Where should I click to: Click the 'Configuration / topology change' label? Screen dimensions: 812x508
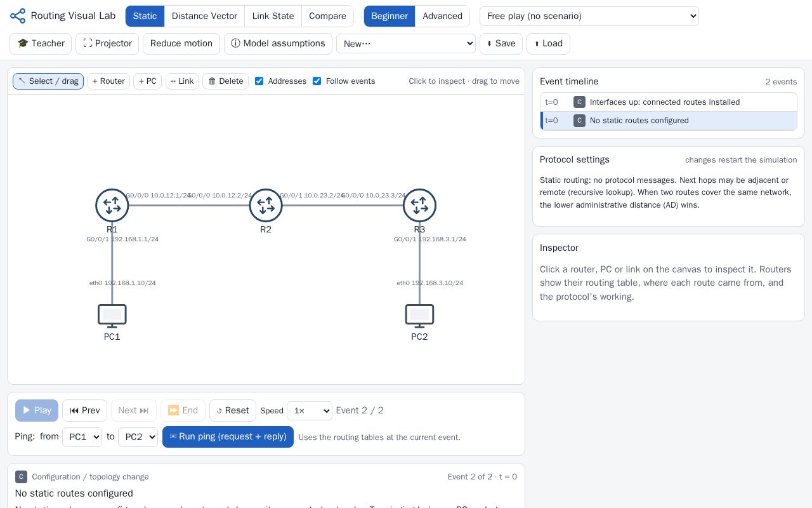(x=90, y=477)
